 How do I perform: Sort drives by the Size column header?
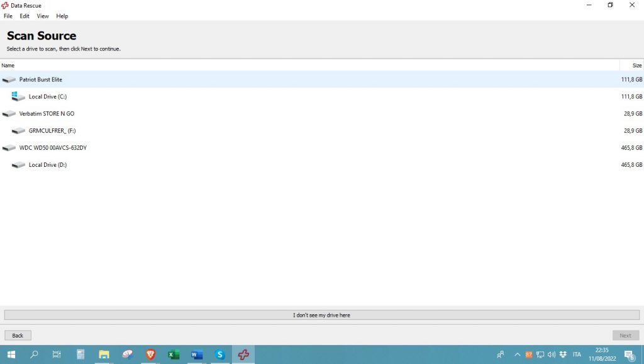pyautogui.click(x=636, y=65)
